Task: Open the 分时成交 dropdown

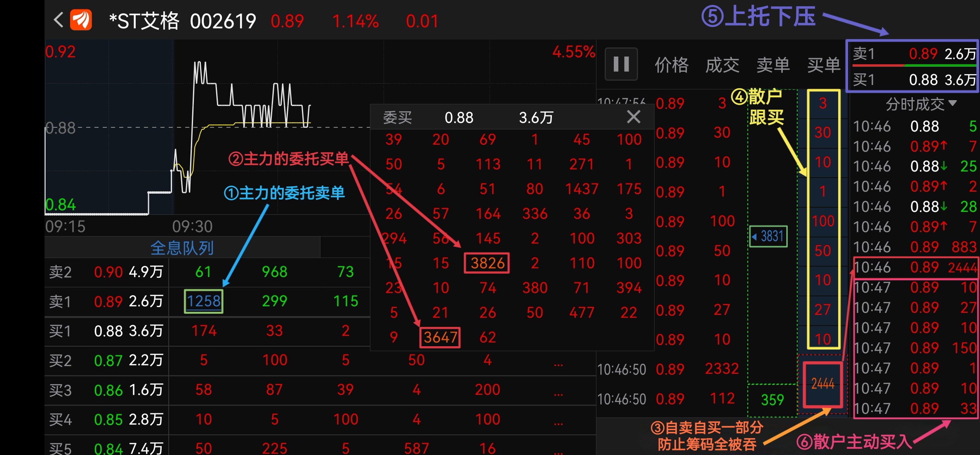Action: pos(921,104)
